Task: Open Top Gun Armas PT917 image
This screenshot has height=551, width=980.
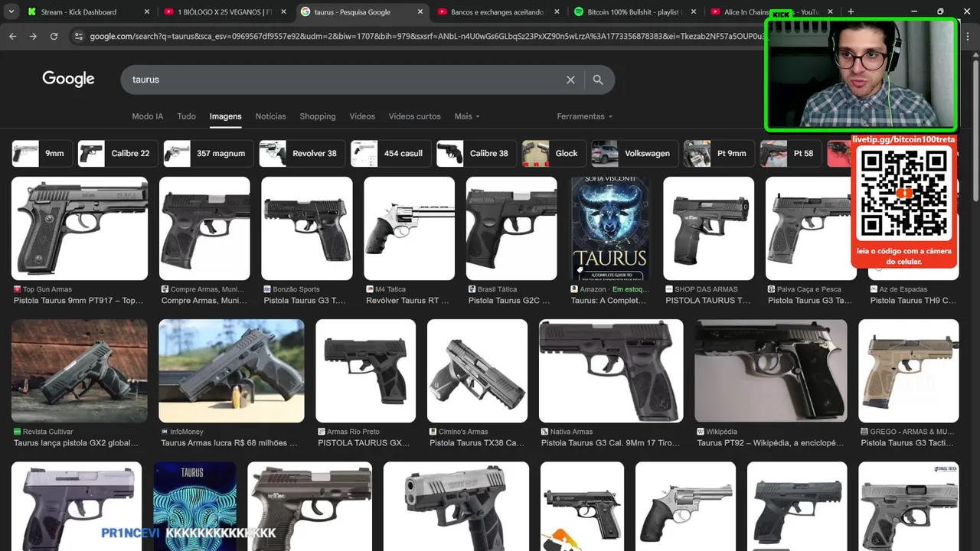Action: 80,229
